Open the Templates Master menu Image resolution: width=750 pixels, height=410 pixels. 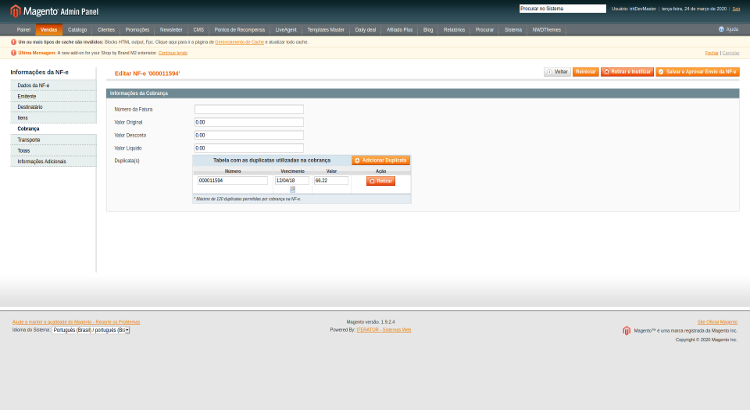(326, 30)
